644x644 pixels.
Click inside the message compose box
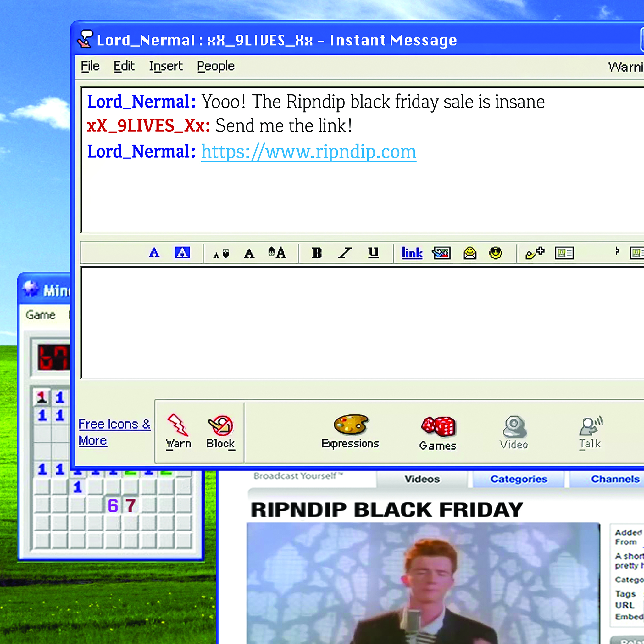pyautogui.click(x=362, y=322)
